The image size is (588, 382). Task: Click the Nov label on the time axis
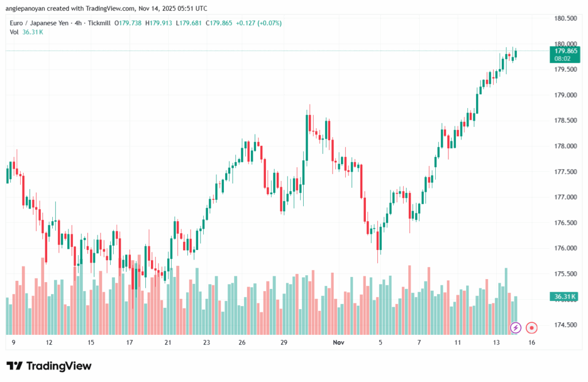(339, 342)
